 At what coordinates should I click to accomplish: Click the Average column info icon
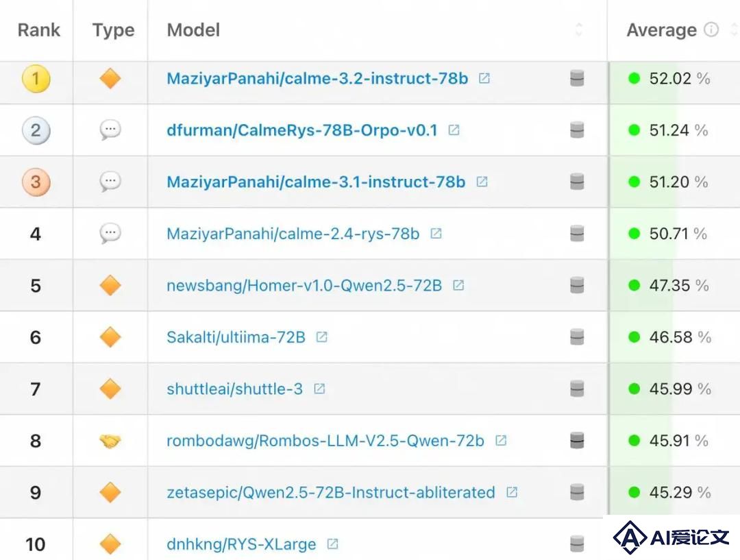coord(711,29)
